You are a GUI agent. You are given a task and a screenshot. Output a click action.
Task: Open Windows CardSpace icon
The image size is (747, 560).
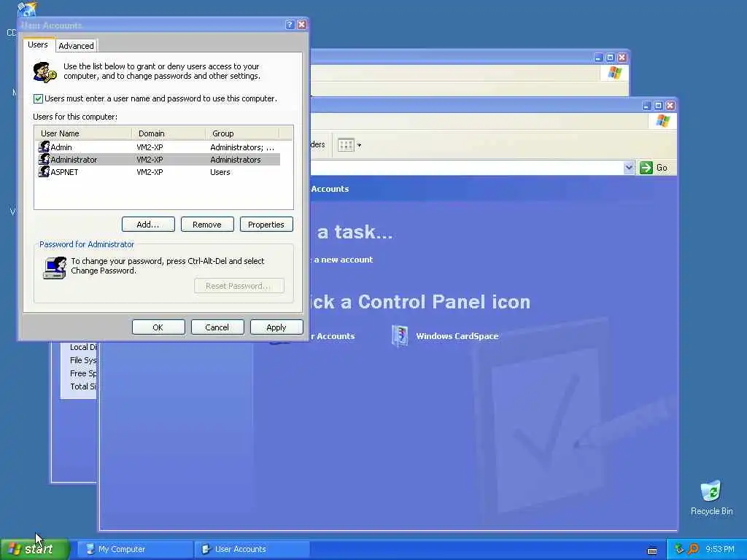pyautogui.click(x=400, y=336)
